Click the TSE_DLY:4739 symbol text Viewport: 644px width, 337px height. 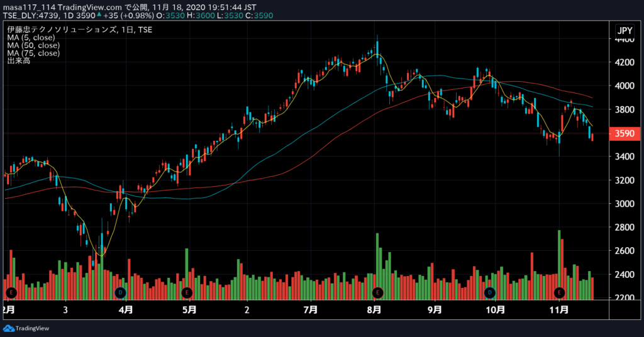tap(32, 16)
